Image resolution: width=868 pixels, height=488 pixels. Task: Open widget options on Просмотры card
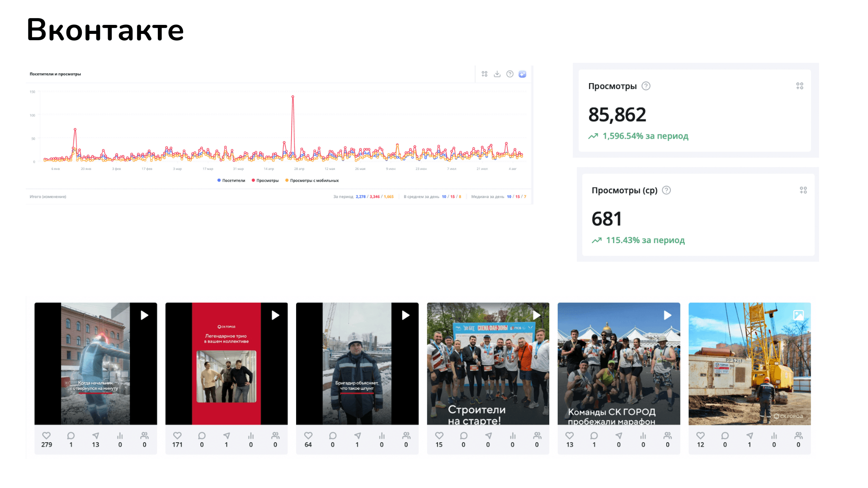[799, 86]
